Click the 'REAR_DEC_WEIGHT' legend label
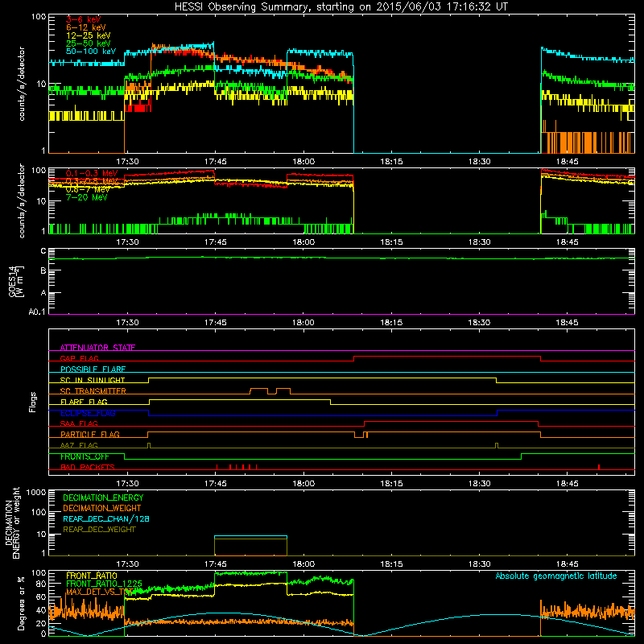This screenshot has width=644, height=644. coord(99,530)
